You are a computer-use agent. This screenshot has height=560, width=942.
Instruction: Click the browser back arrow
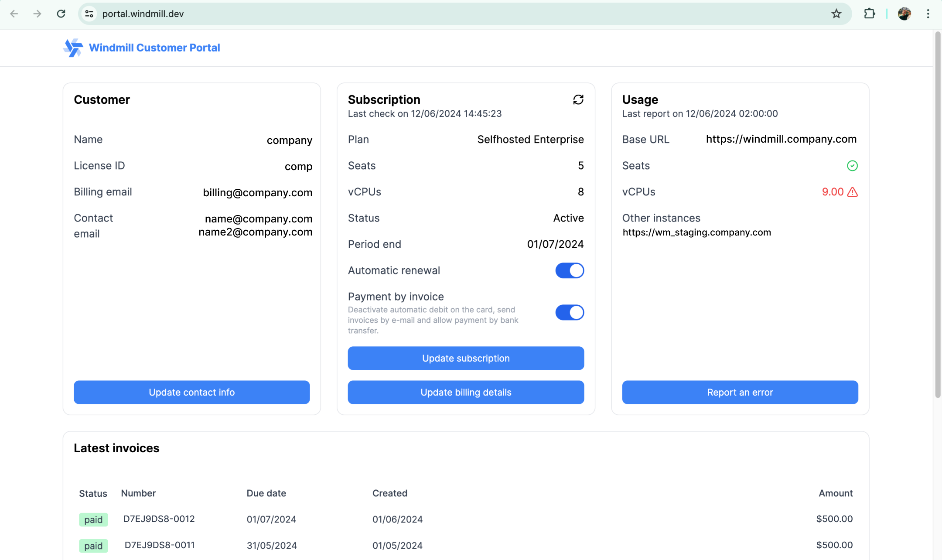(x=14, y=14)
